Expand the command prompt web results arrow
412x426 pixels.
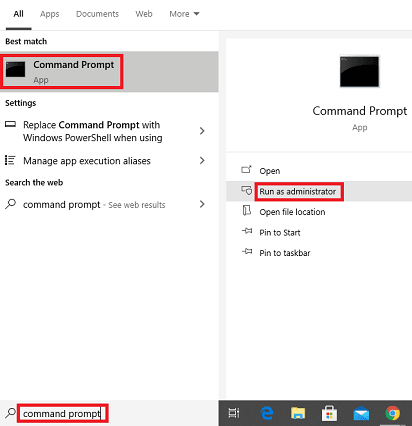pyautogui.click(x=202, y=204)
